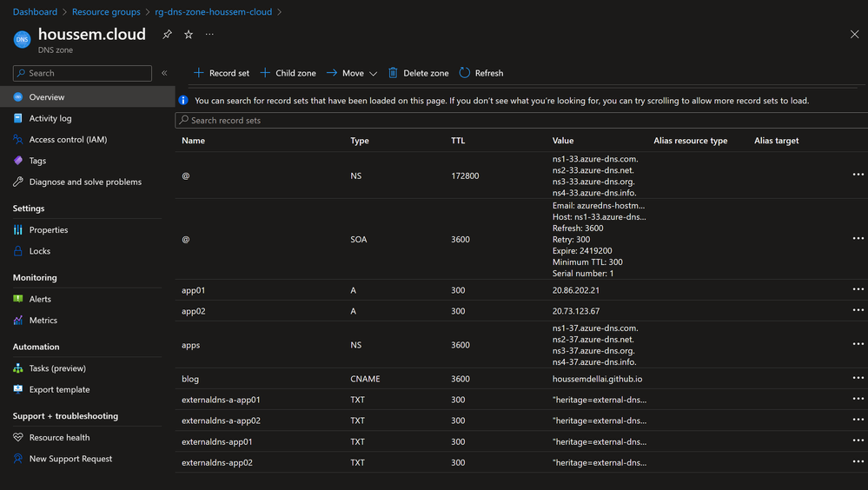Open more options ellipsis beside houssem.cloud title
The width and height of the screenshot is (868, 490).
click(x=209, y=35)
